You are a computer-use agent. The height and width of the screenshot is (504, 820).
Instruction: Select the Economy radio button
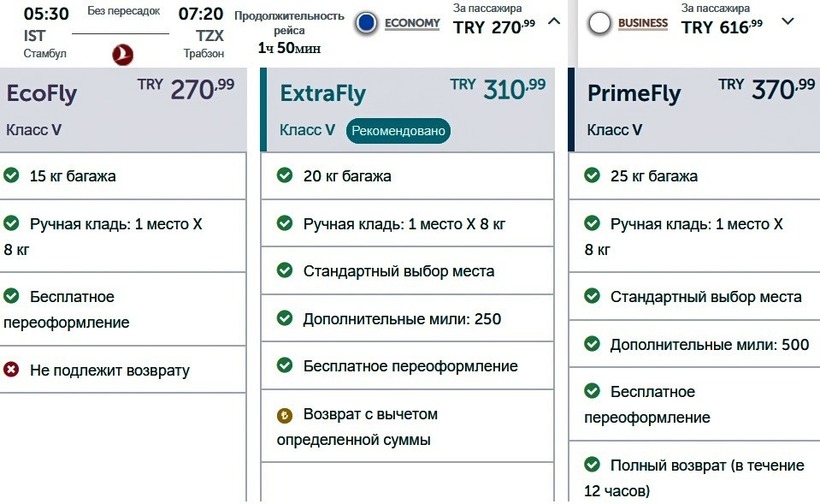[366, 23]
